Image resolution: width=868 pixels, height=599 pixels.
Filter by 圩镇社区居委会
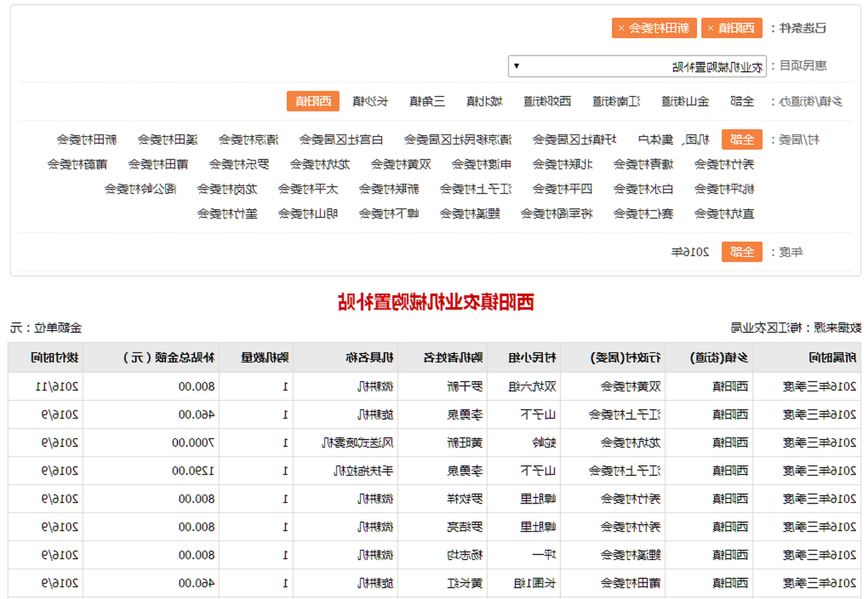[x=574, y=140]
